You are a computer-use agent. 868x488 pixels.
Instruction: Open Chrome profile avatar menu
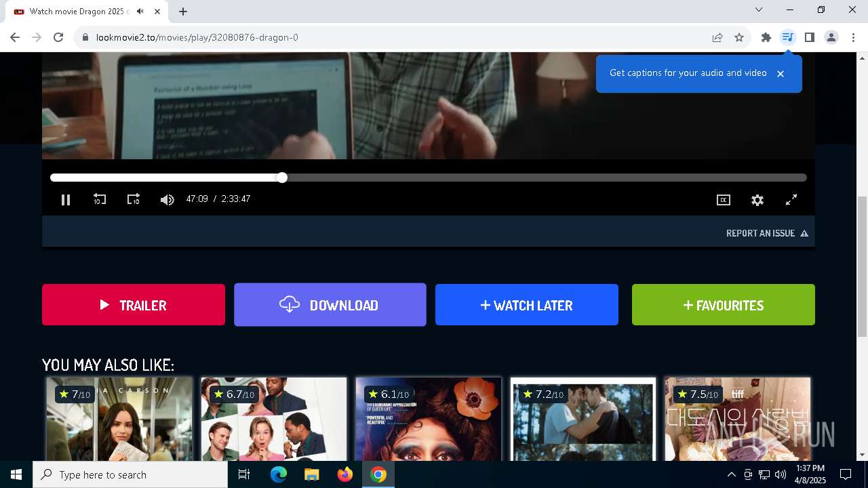831,37
